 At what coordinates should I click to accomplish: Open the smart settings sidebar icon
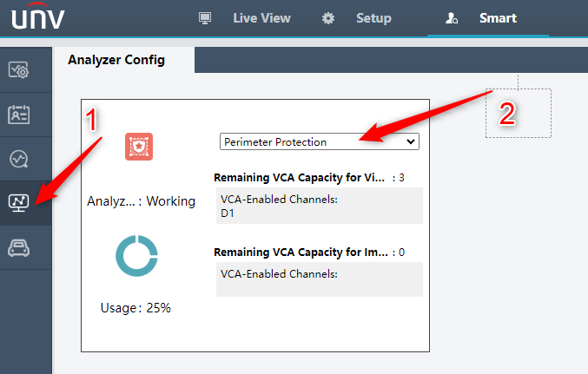coord(19,70)
